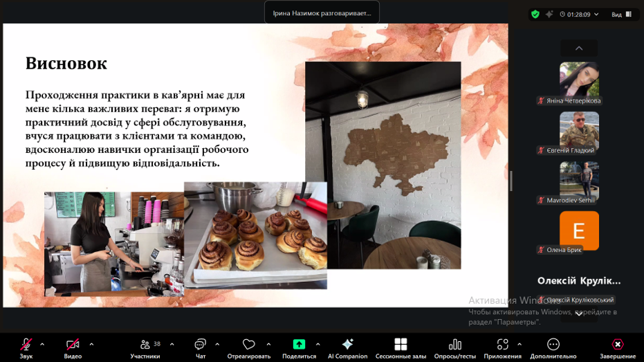Click the Висновок slide heading

pyautogui.click(x=66, y=63)
